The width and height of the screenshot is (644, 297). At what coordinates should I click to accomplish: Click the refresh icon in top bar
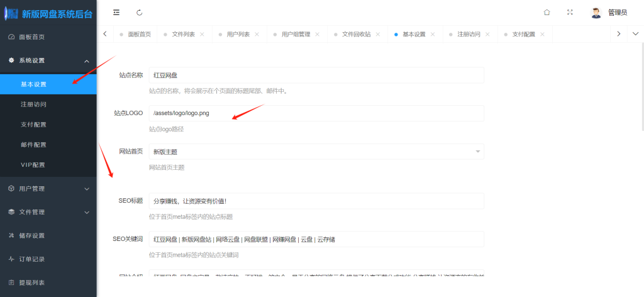point(140,13)
